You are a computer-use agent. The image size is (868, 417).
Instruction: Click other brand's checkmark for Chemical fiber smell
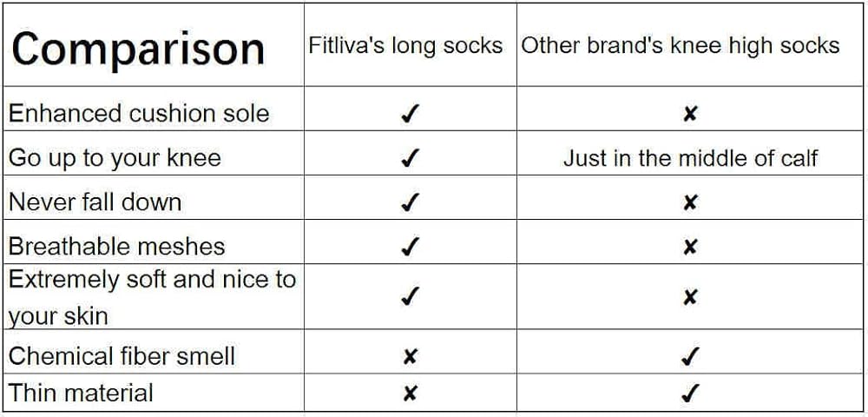pos(690,356)
